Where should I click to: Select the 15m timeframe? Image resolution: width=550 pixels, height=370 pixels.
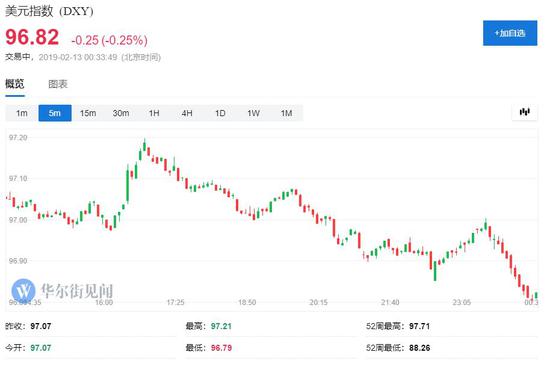[88, 113]
